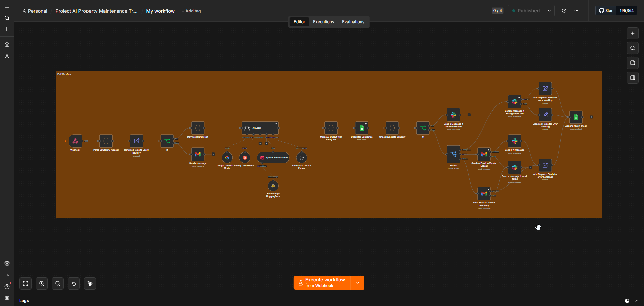This screenshot has height=306, width=644.
Task: Select Embeddings HuggingFace node
Action: (273, 186)
